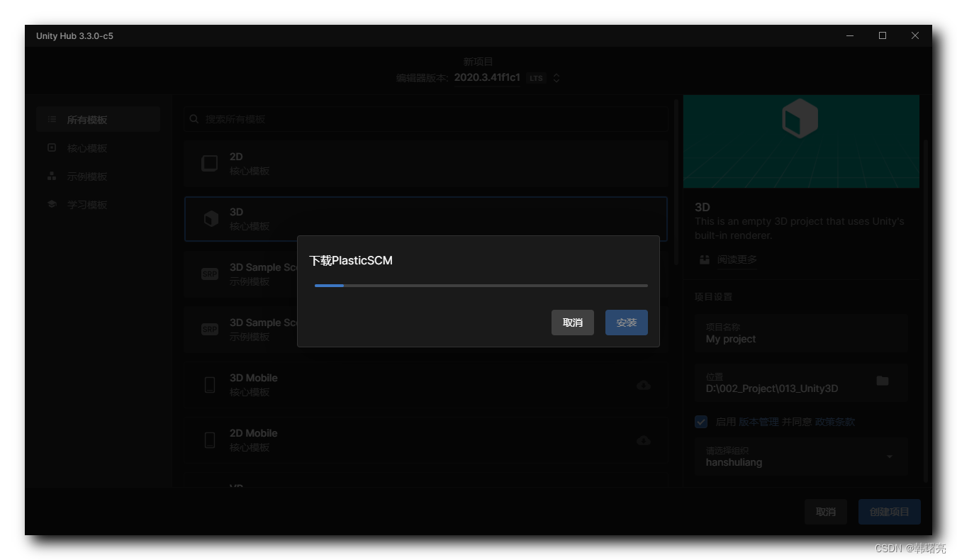The image size is (957, 560).
Task: Click the core templates sidebar icon
Action: (52, 147)
